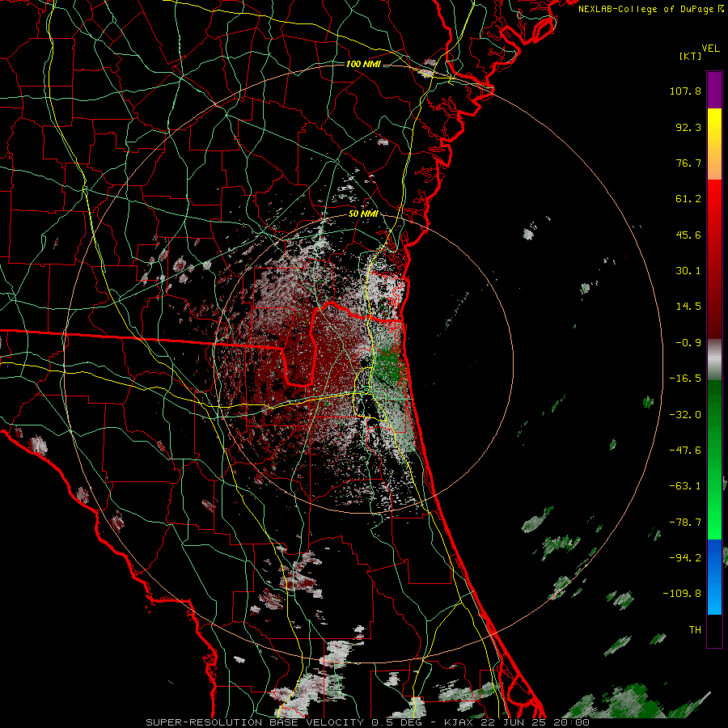Click the 50 NMI range ring label
Image resolution: width=728 pixels, height=728 pixels.
click(363, 214)
